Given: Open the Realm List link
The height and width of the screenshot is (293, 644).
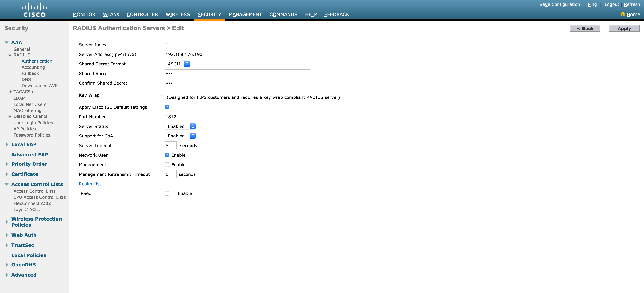Looking at the screenshot, I should 90,184.
